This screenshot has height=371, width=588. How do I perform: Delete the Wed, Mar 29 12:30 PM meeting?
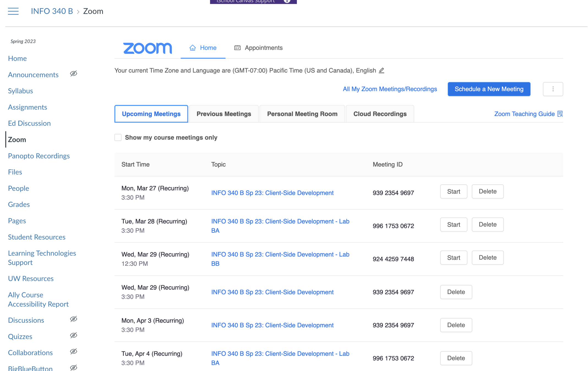488,258
